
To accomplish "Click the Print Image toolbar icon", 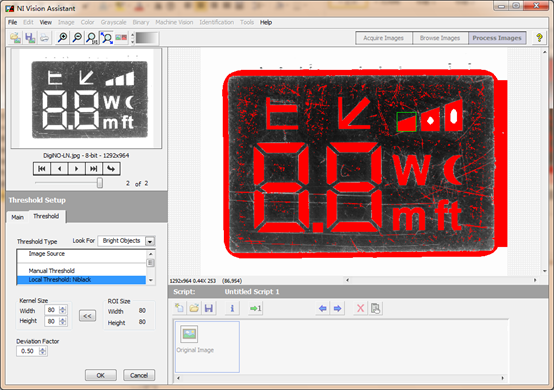I will pyautogui.click(x=44, y=38).
